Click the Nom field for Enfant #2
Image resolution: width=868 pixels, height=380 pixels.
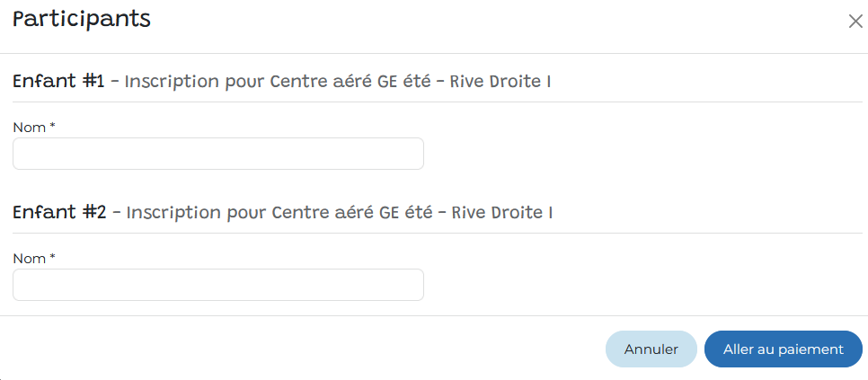217,285
